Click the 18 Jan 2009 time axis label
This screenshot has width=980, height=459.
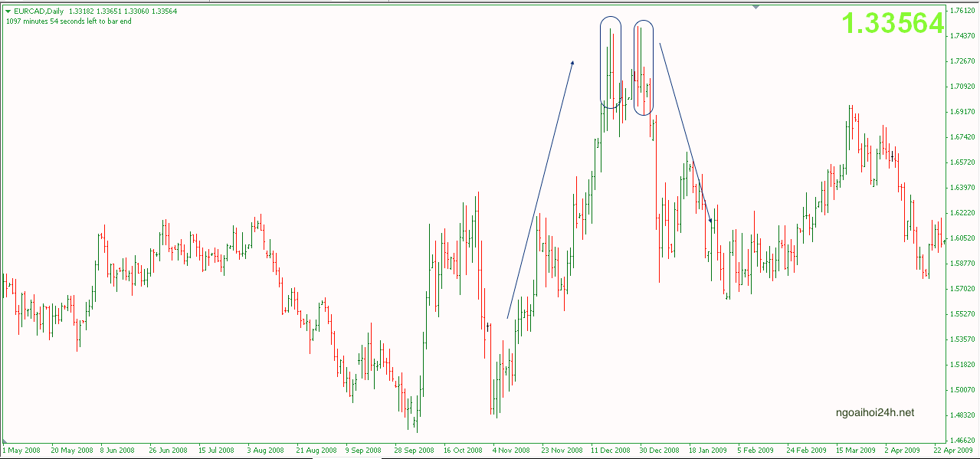708,451
